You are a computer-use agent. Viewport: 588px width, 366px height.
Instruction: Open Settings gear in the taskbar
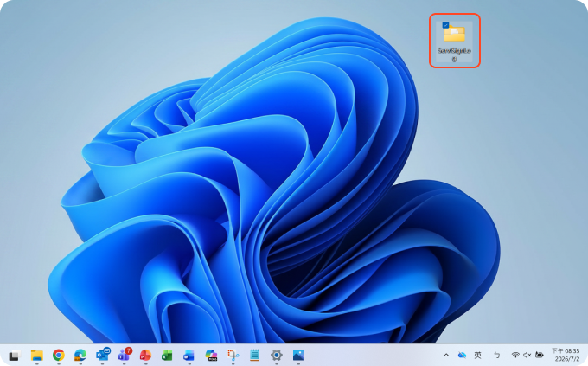tap(277, 355)
